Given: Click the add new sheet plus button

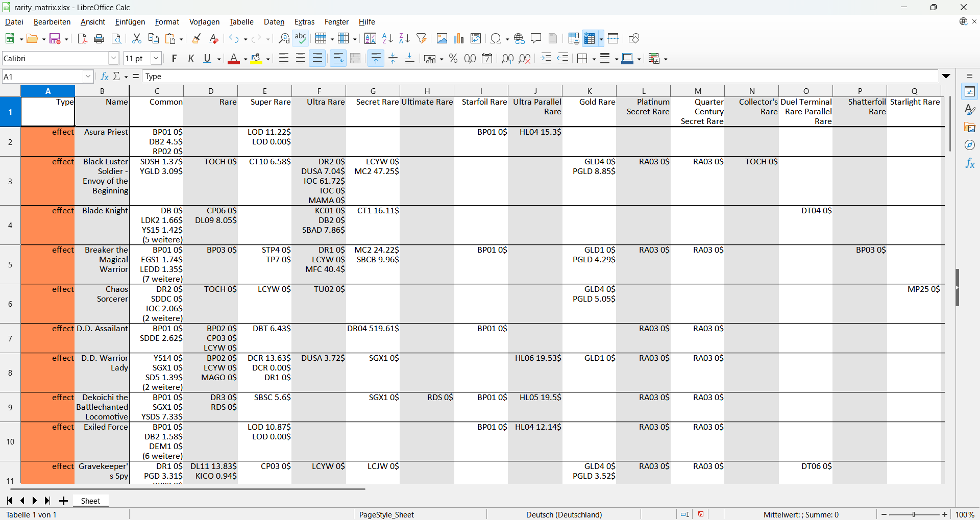Looking at the screenshot, I should [x=63, y=501].
